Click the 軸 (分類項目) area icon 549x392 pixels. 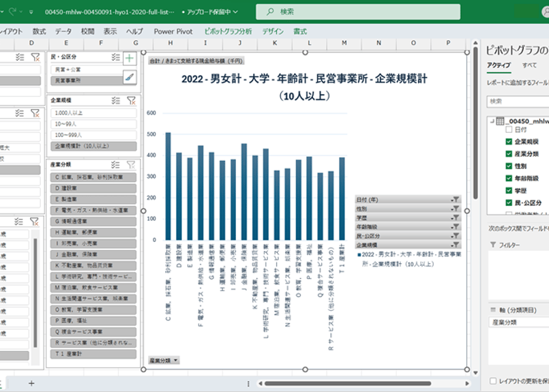pyautogui.click(x=493, y=310)
